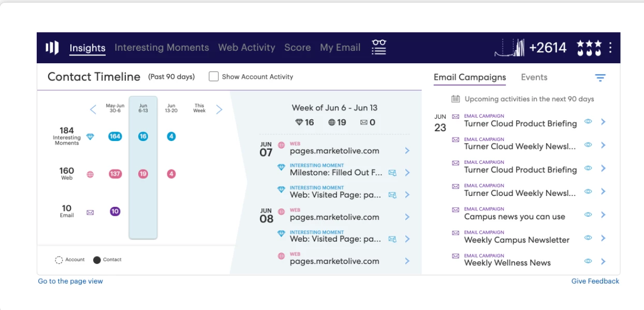Expand Campus news you can use chevron
Screen dimensions: 644x310
click(x=603, y=215)
